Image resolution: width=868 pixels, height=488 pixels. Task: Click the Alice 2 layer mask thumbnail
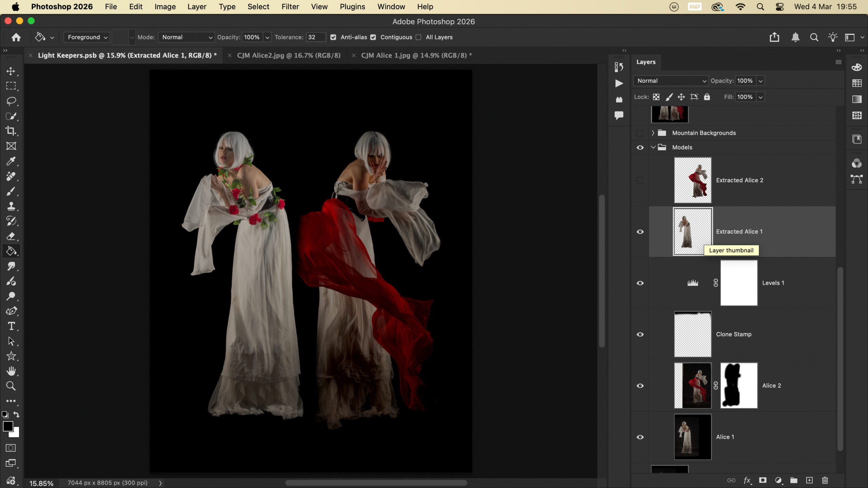[738, 385]
